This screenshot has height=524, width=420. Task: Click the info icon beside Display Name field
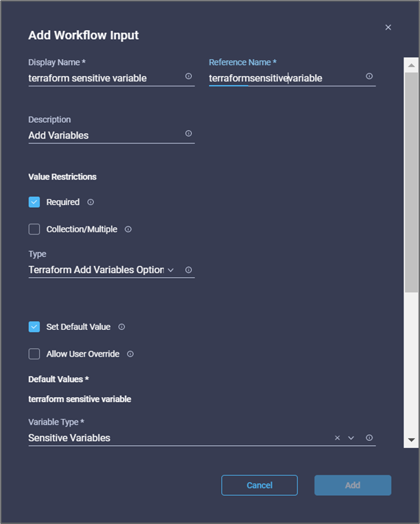click(188, 76)
